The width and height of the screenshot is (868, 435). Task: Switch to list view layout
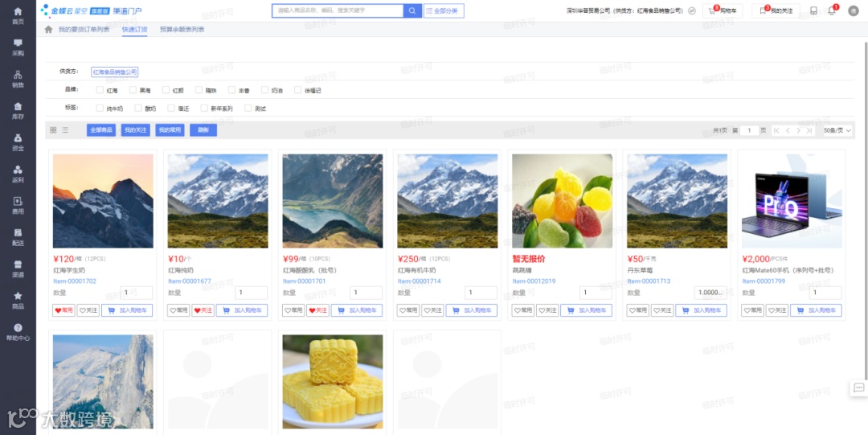coord(65,130)
